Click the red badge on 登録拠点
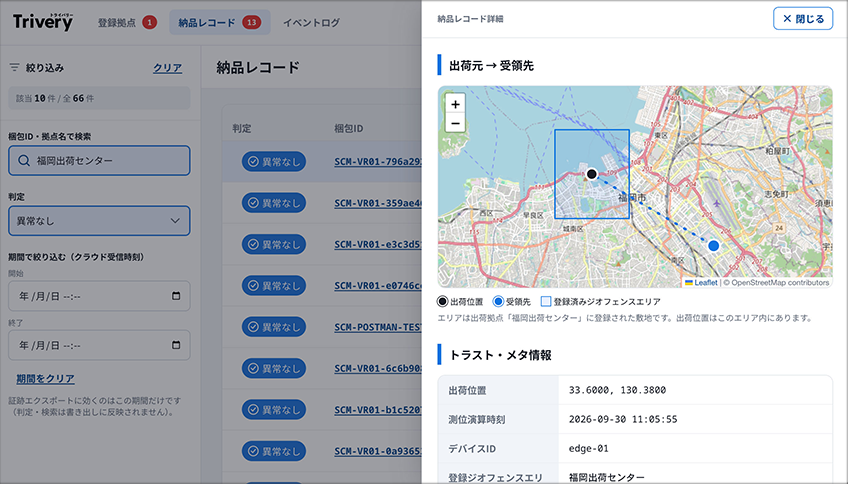The image size is (848, 484). 149,23
